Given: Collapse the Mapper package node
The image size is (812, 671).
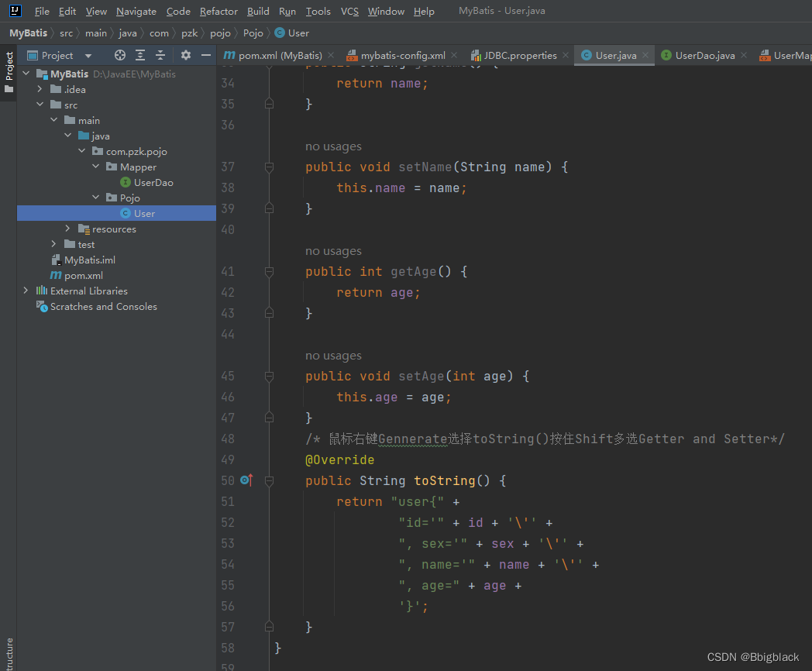Looking at the screenshot, I should tap(96, 167).
